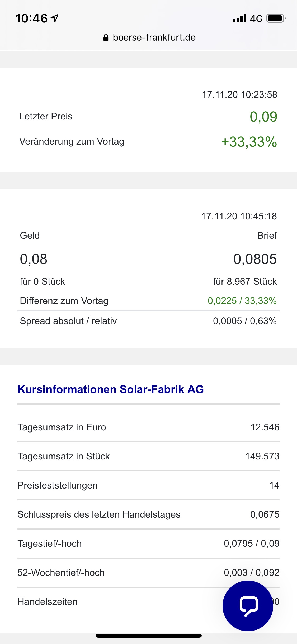Open the boerse-frankfurt.de address field

pos(154,37)
